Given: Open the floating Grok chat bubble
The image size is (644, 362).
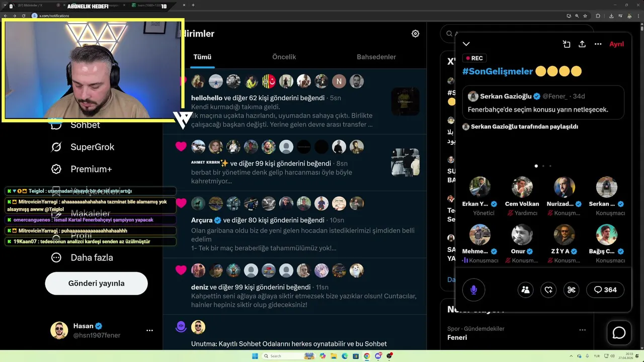Looking at the screenshot, I should (619, 333).
